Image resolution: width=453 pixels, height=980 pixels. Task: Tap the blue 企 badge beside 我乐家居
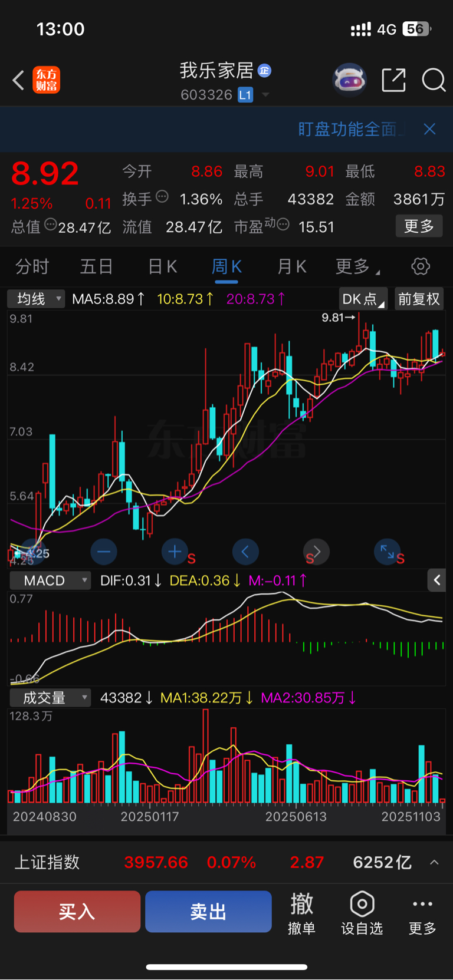265,71
